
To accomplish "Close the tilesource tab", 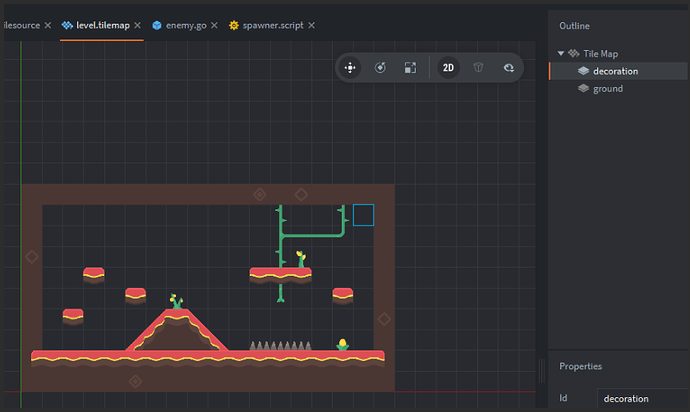I will tap(48, 26).
